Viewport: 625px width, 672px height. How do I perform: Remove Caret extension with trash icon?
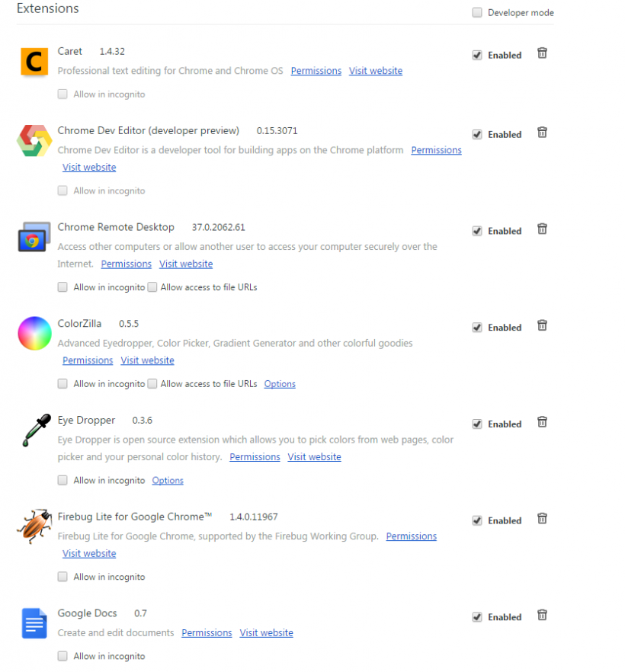coord(542,53)
